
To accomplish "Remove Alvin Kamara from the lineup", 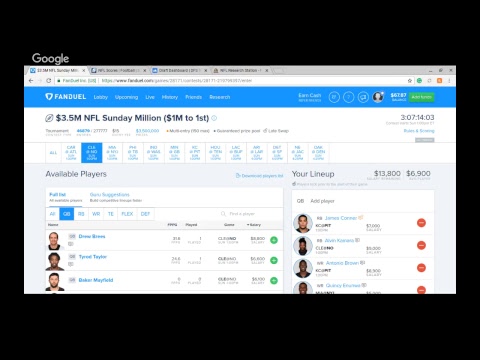I will tap(421, 245).
